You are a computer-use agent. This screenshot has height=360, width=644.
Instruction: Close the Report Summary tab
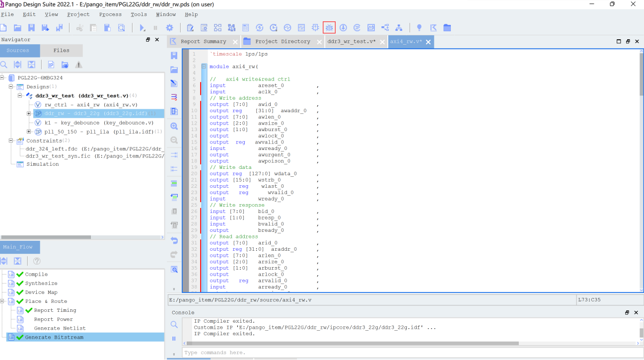point(235,42)
